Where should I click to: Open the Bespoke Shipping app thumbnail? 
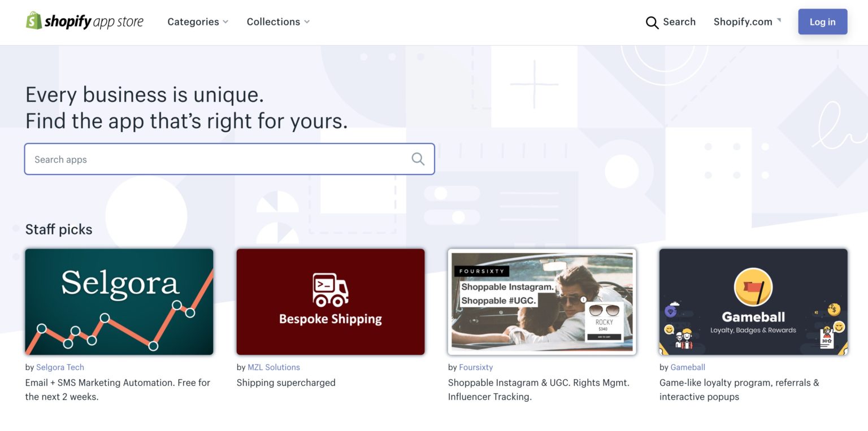click(x=331, y=302)
